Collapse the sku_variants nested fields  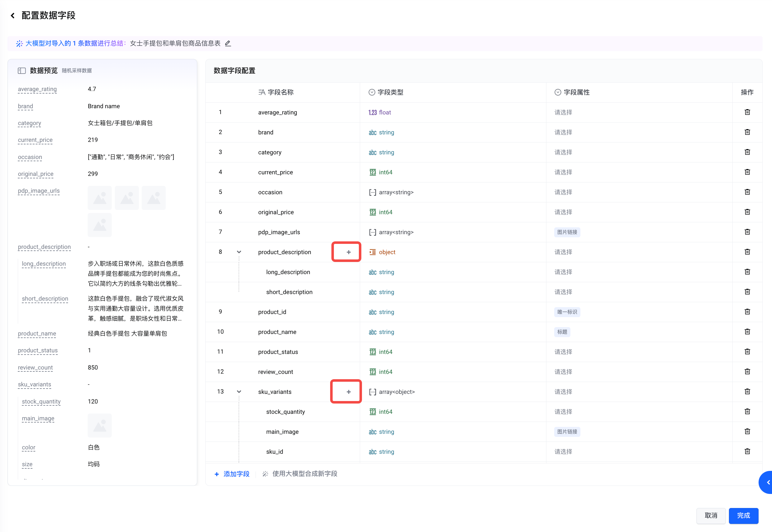[239, 392]
